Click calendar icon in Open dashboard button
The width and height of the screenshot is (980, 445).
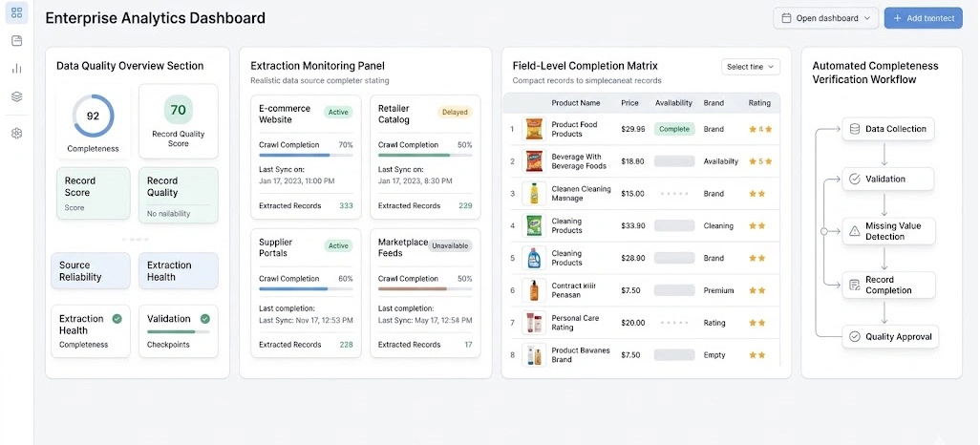pos(787,18)
